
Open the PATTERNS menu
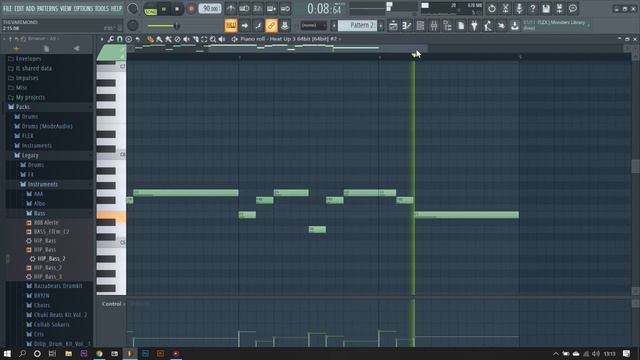click(x=47, y=9)
